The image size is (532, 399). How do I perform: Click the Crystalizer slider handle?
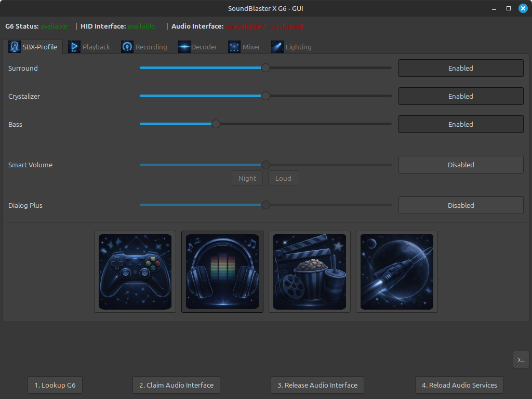point(265,96)
